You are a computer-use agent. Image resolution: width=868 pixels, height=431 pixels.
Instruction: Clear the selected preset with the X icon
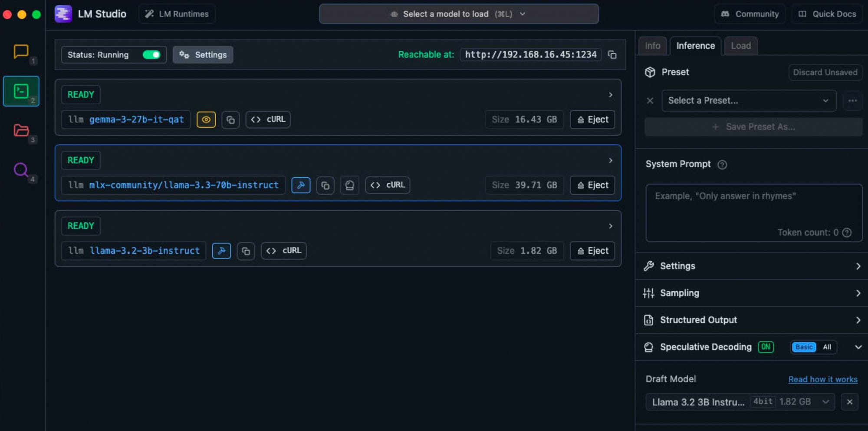(650, 101)
